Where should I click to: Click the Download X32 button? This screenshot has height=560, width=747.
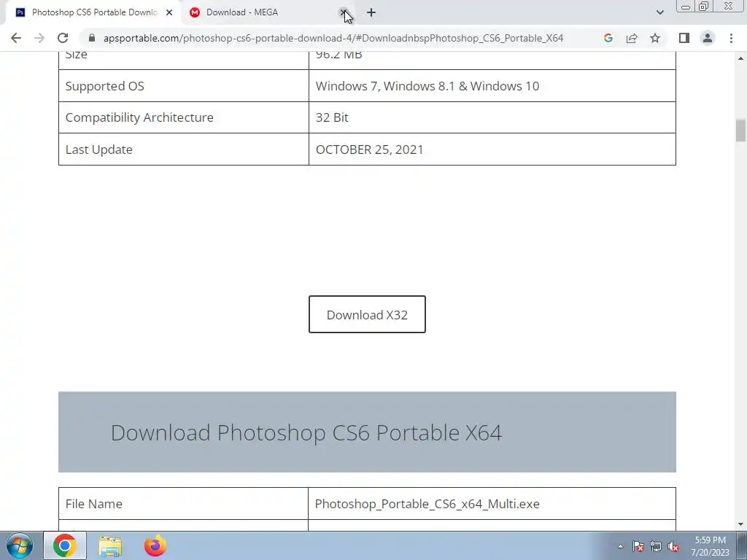368,314
